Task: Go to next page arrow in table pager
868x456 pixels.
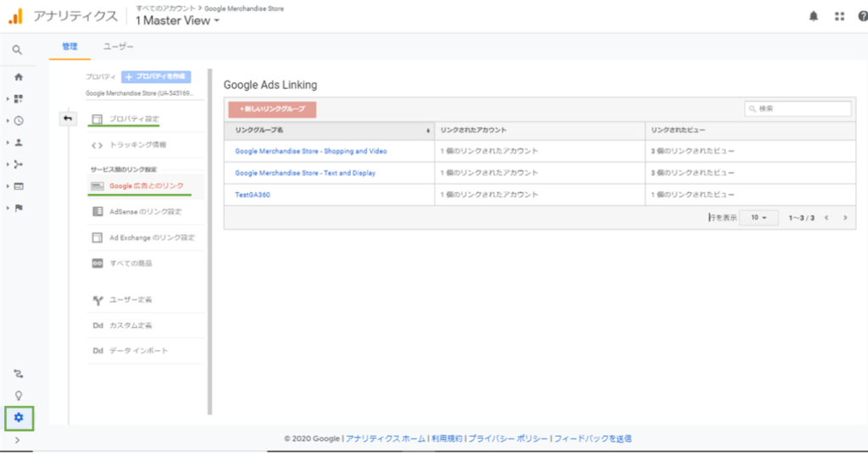Action: click(x=845, y=218)
